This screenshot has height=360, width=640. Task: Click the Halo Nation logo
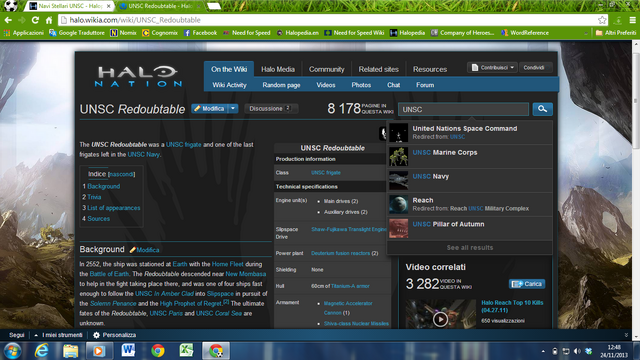coord(138,77)
